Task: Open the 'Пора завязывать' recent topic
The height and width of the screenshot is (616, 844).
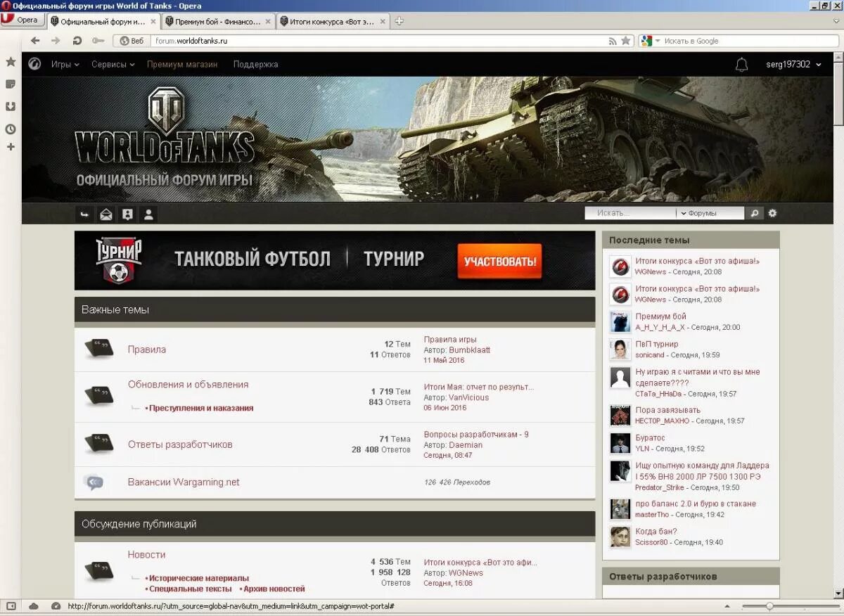Action: pyautogui.click(x=667, y=410)
